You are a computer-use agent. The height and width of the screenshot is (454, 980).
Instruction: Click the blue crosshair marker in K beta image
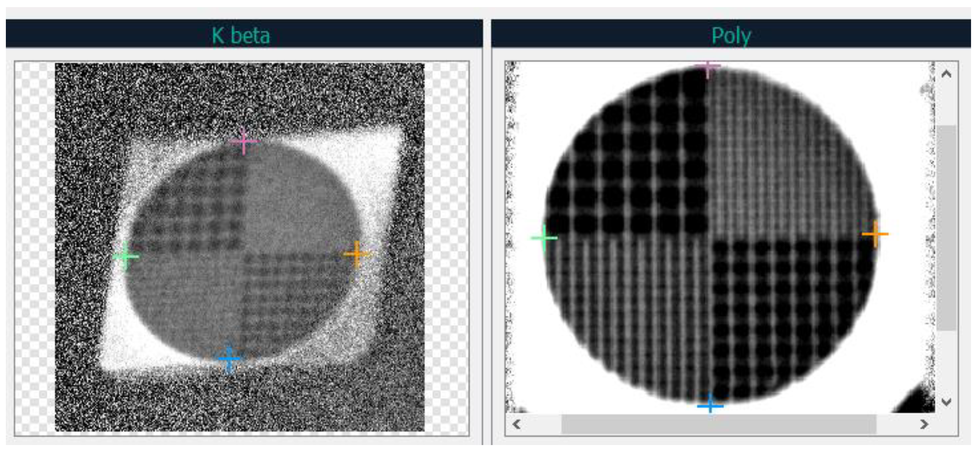click(x=229, y=358)
